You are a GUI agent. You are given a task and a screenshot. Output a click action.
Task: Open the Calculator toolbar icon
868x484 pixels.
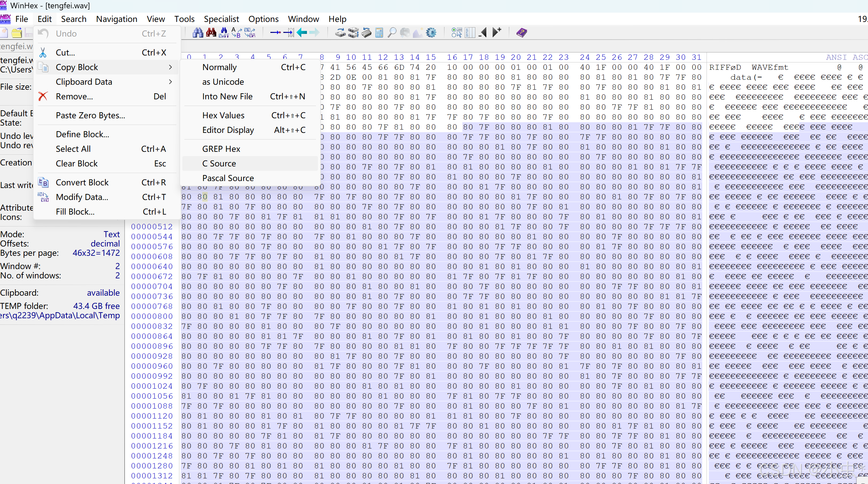(379, 33)
